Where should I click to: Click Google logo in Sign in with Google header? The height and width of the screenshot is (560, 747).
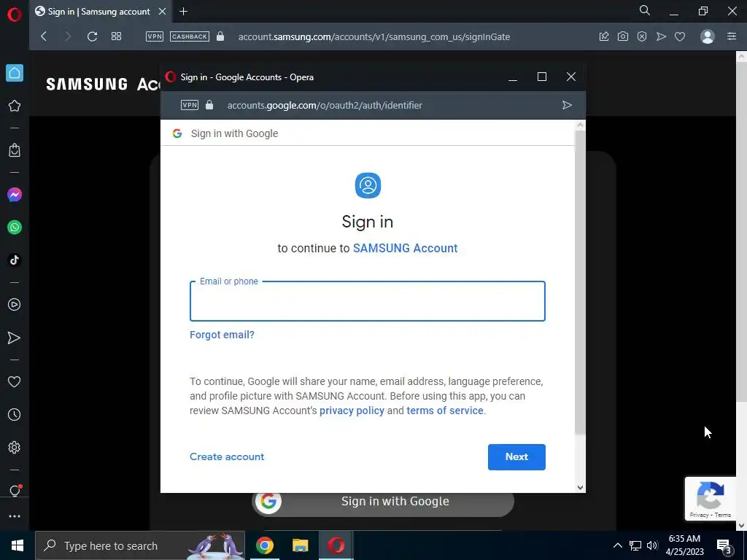[x=177, y=133]
